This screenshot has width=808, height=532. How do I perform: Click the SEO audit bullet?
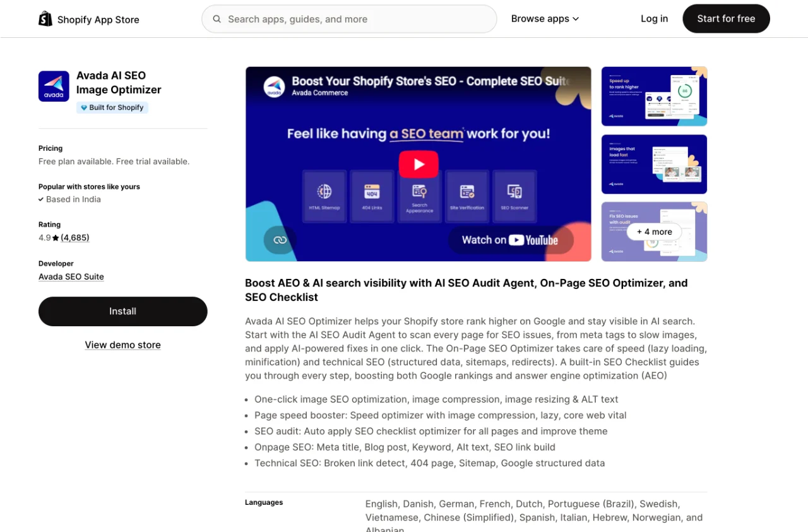click(431, 431)
